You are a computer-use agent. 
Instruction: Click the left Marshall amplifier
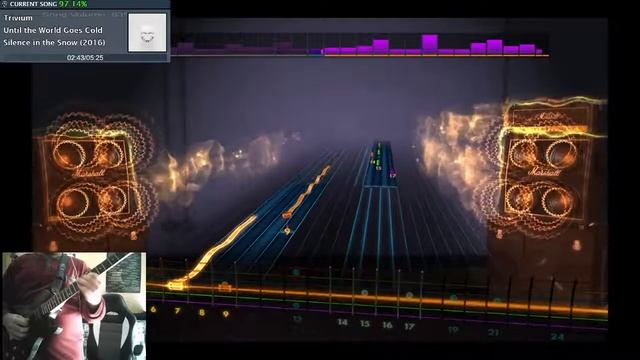coord(91,178)
